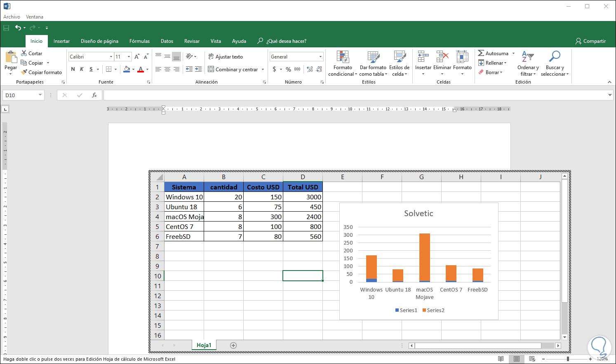
Task: Toggle align text left
Action: (x=158, y=69)
